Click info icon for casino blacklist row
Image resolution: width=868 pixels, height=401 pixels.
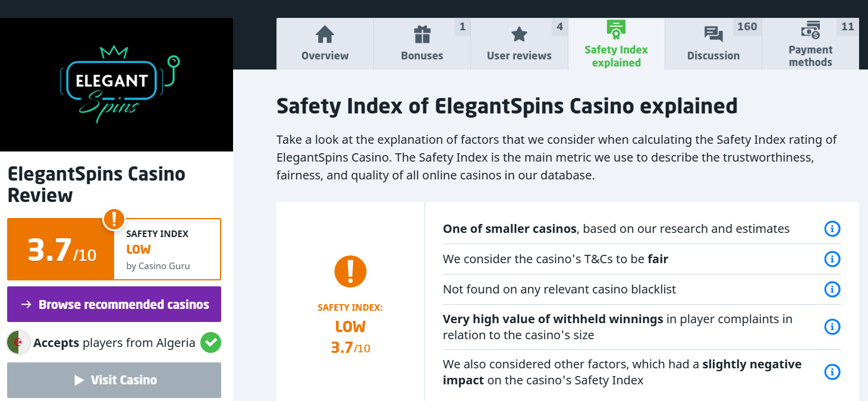(x=832, y=289)
